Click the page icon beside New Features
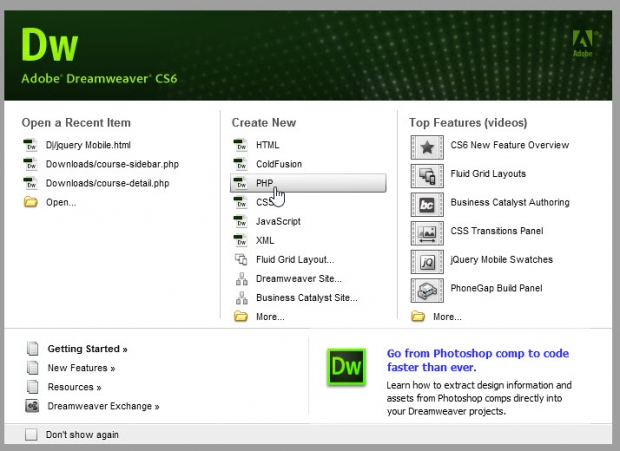This screenshot has width=620, height=451. click(32, 368)
